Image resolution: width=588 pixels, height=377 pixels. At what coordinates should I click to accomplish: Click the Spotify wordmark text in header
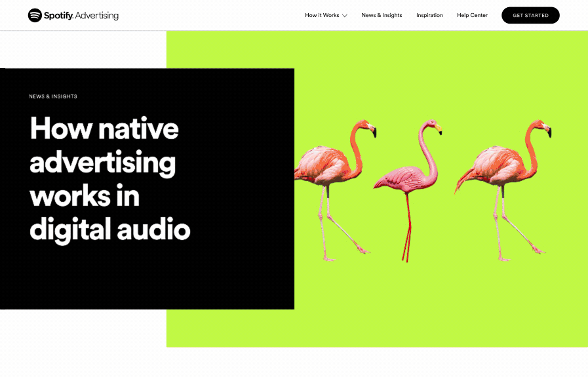[58, 15]
